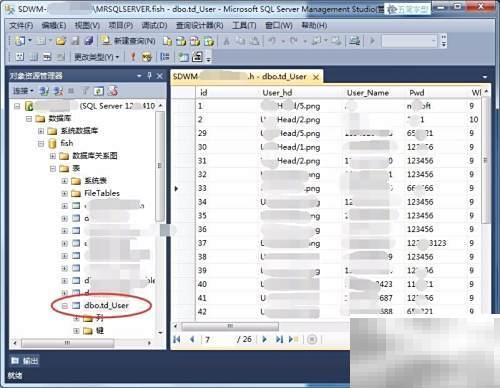The width and height of the screenshot is (500, 388).
Task: Click the Redo arrow icon
Action: click(294, 41)
